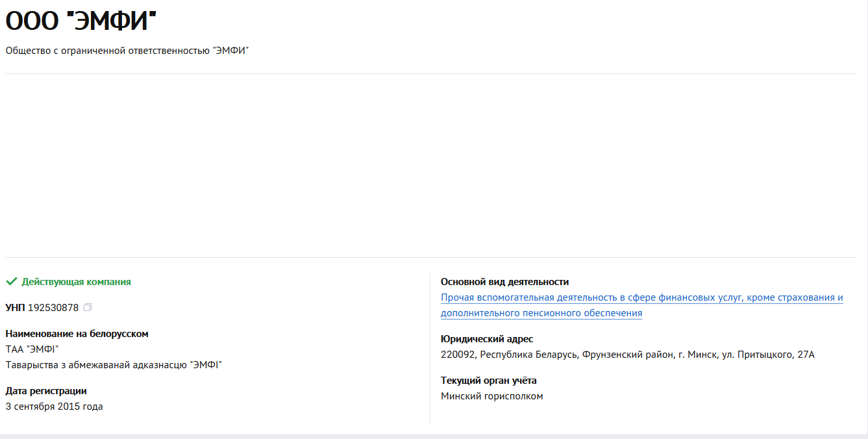The width and height of the screenshot is (868, 439).
Task: Click the "Основной вид деятельности" heading
Action: tap(504, 282)
